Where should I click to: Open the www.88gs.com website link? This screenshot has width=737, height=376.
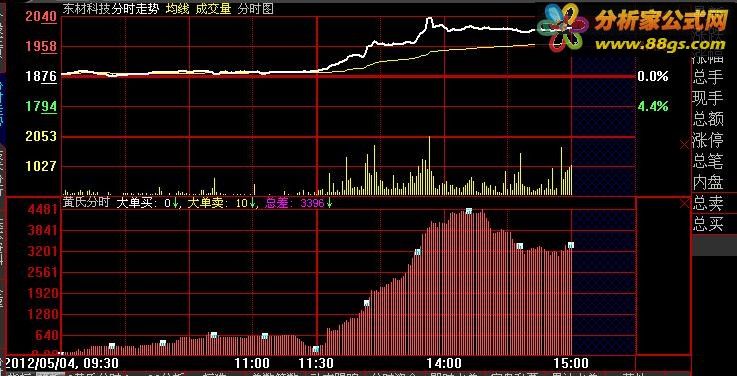click(x=659, y=44)
